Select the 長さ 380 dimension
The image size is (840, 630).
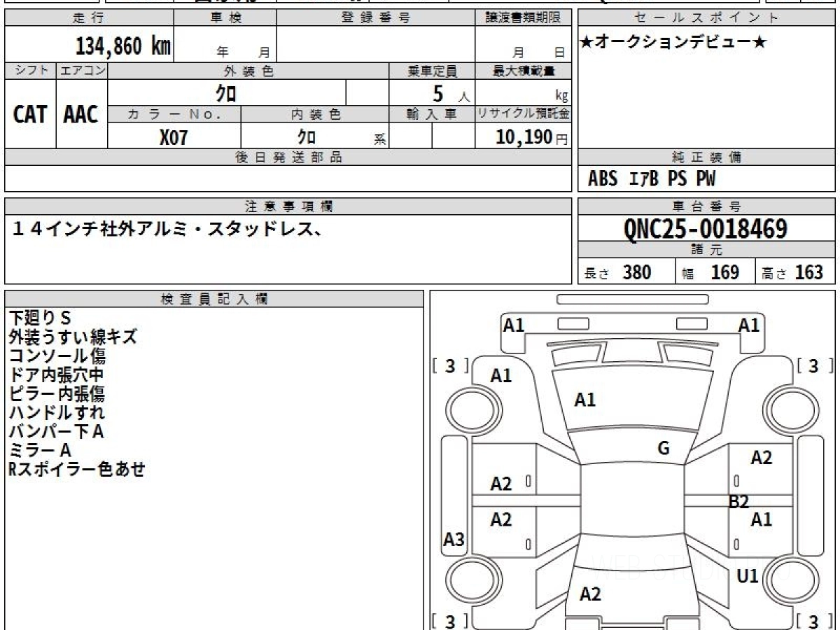click(618, 272)
